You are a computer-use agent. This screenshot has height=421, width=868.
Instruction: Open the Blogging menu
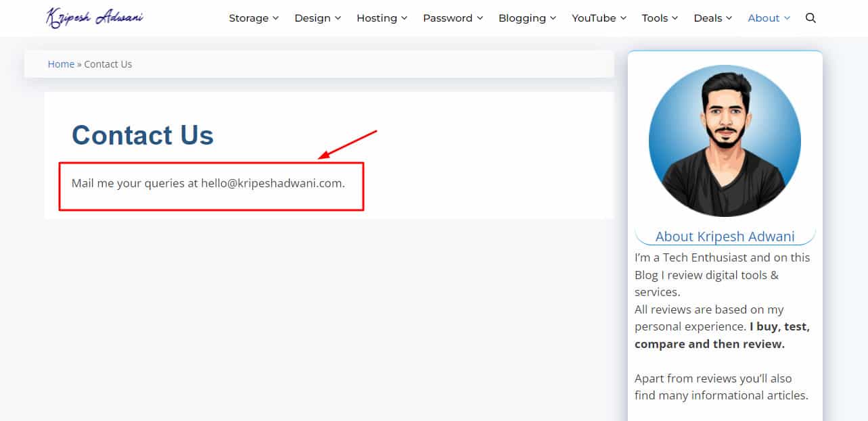click(x=528, y=18)
